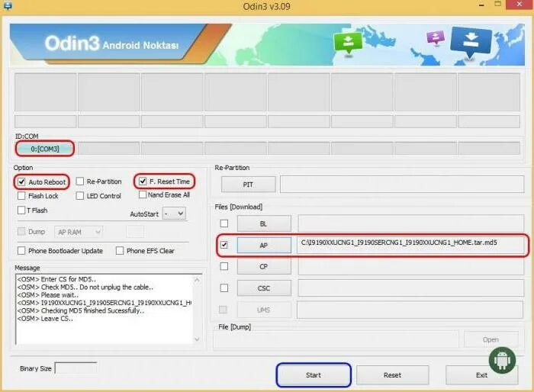
Task: Enable the T Flash checkbox
Action: point(21,210)
